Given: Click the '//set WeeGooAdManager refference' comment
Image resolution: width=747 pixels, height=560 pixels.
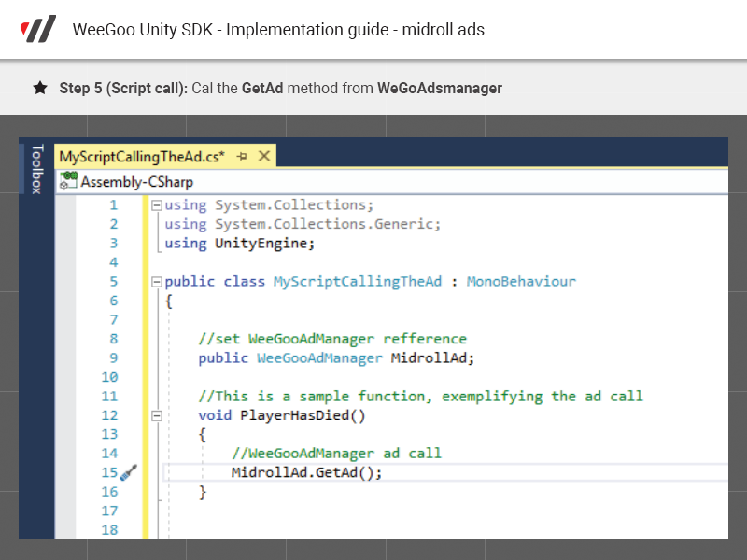Looking at the screenshot, I should click(x=332, y=339).
